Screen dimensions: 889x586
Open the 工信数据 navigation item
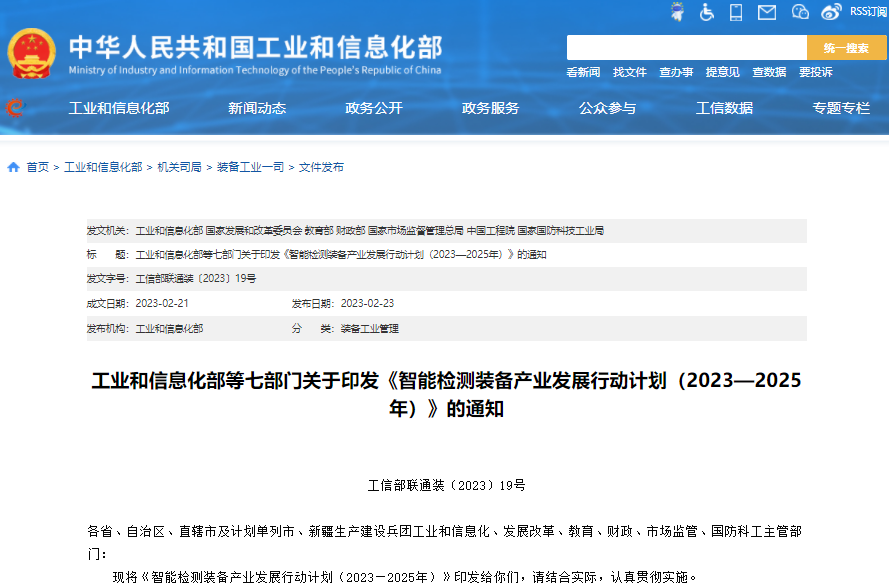point(724,108)
